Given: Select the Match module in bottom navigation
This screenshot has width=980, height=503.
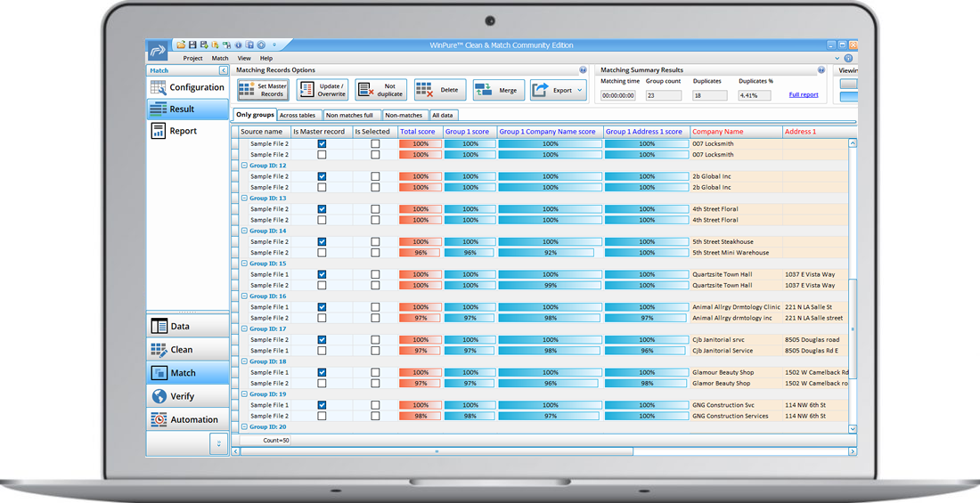Looking at the screenshot, I should 187,372.
